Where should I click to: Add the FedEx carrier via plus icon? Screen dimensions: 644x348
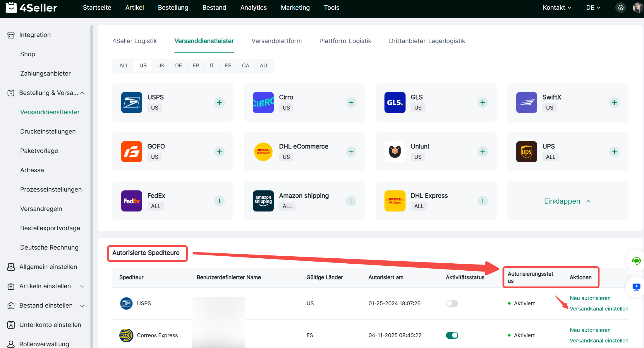(x=219, y=201)
